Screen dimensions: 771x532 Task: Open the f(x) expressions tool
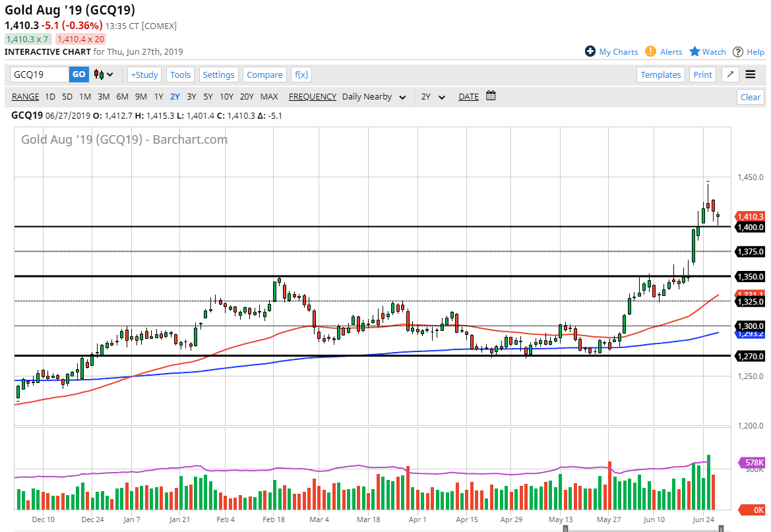(x=301, y=74)
